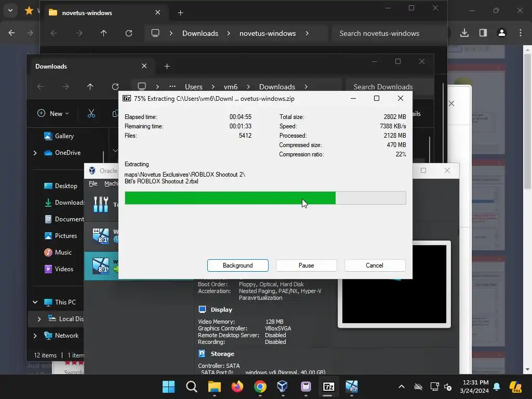Click the Downloads breadcrumb in novetus-windows window
532x399 pixels.
pos(200,33)
